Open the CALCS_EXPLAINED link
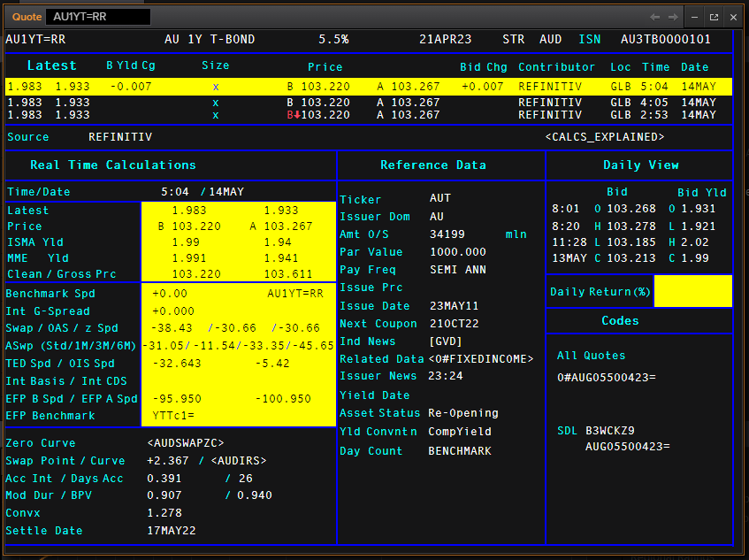 (x=605, y=137)
